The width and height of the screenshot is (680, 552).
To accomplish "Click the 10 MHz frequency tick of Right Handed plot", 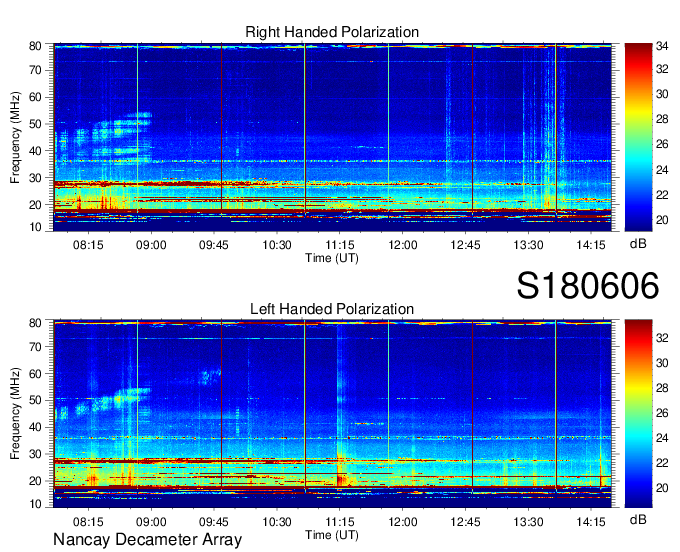I will [35, 227].
